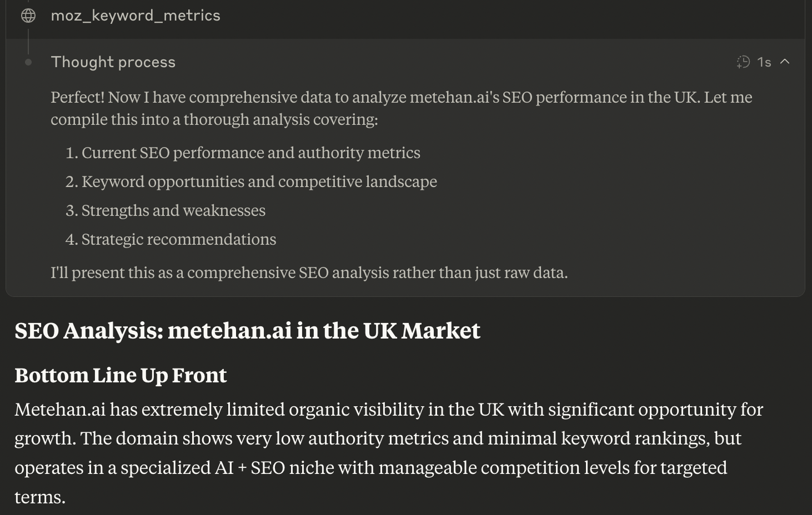Image resolution: width=812 pixels, height=515 pixels.
Task: Click the heading SEO Analysis: metehan.ai
Action: pos(247,331)
